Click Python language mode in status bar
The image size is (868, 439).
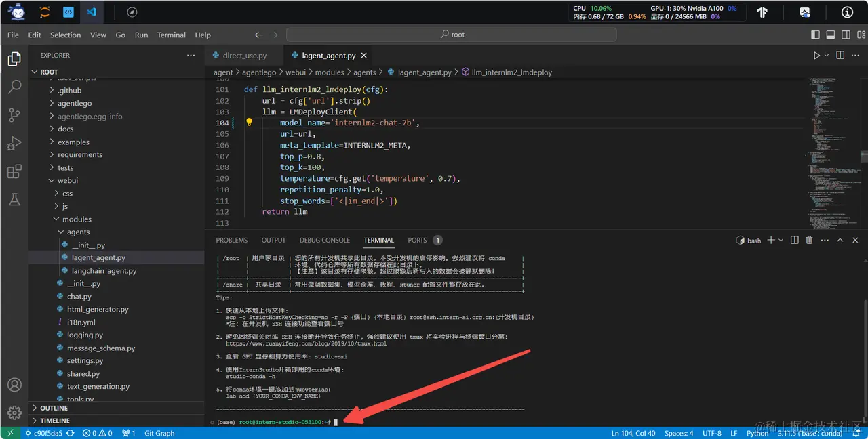(x=757, y=433)
